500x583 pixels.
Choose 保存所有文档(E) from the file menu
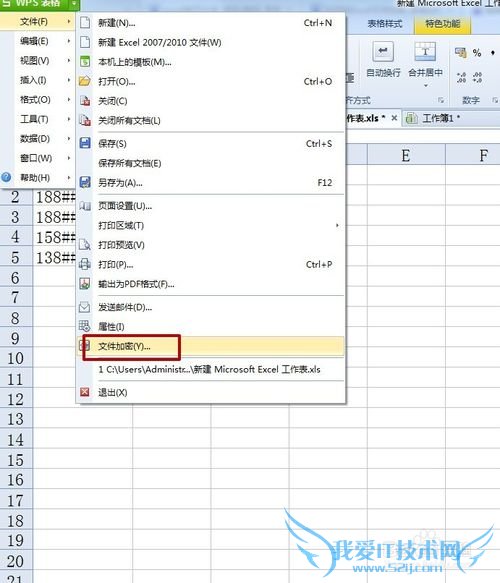(210, 163)
